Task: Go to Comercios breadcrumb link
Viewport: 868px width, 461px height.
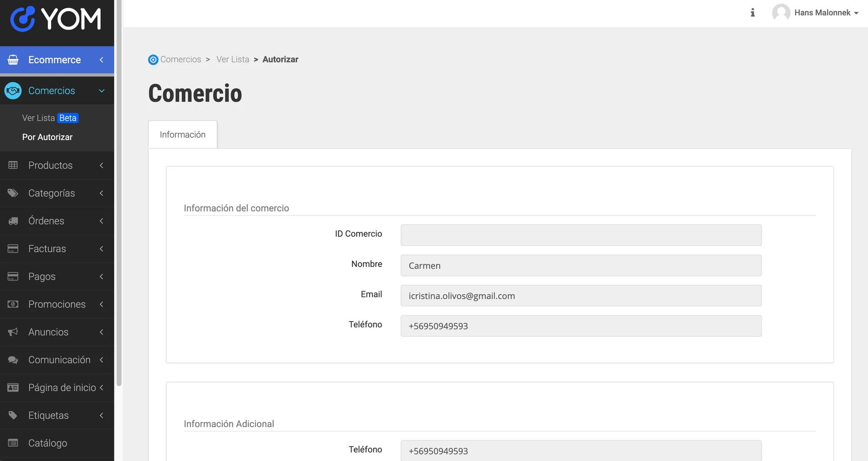Action: [x=181, y=59]
